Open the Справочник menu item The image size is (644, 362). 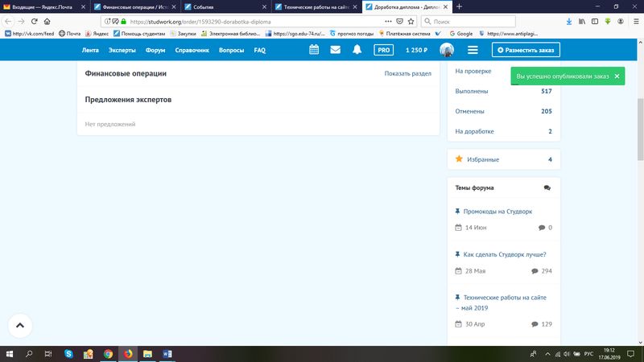click(x=192, y=50)
